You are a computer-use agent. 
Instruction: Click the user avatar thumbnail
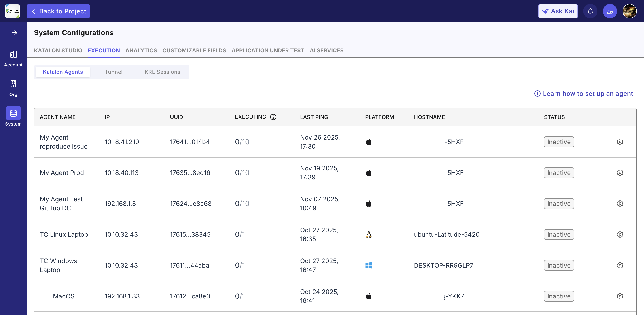click(630, 11)
